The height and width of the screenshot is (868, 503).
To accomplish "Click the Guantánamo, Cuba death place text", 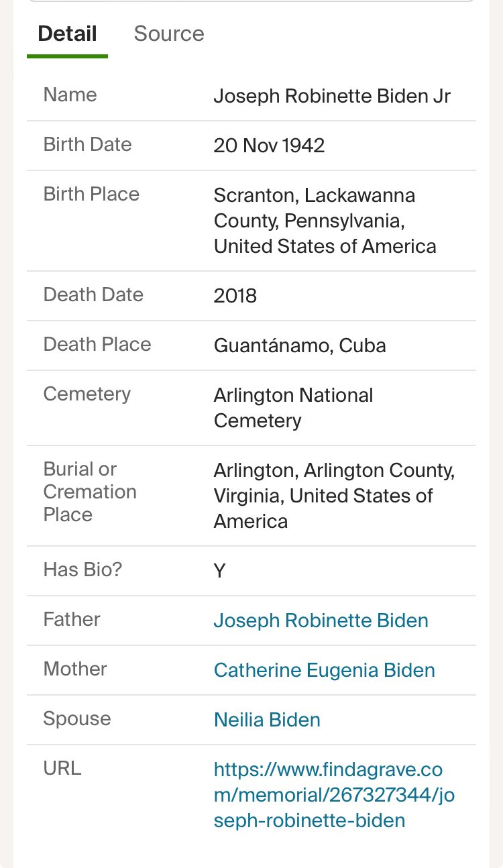I will (299, 345).
